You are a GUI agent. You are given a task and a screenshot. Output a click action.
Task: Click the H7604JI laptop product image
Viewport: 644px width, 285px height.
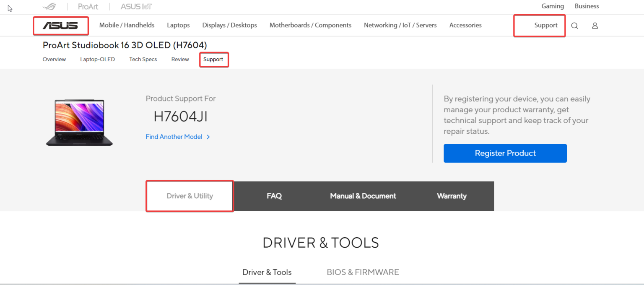[x=80, y=122]
